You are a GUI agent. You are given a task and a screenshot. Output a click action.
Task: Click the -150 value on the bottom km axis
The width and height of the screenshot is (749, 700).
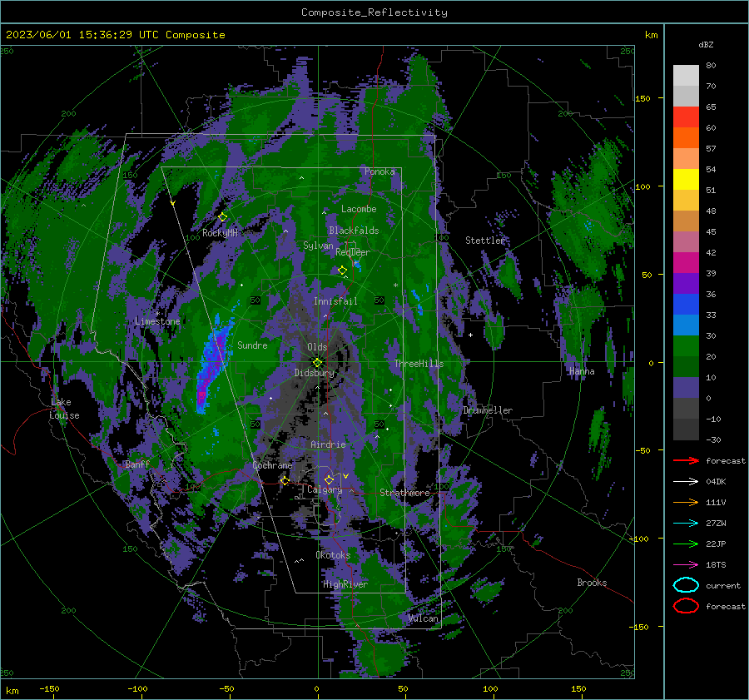(x=50, y=688)
